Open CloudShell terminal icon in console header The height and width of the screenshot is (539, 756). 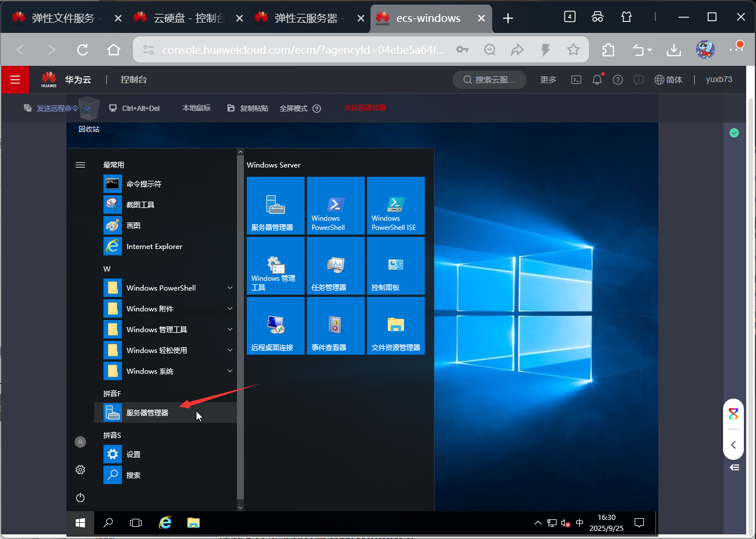576,80
